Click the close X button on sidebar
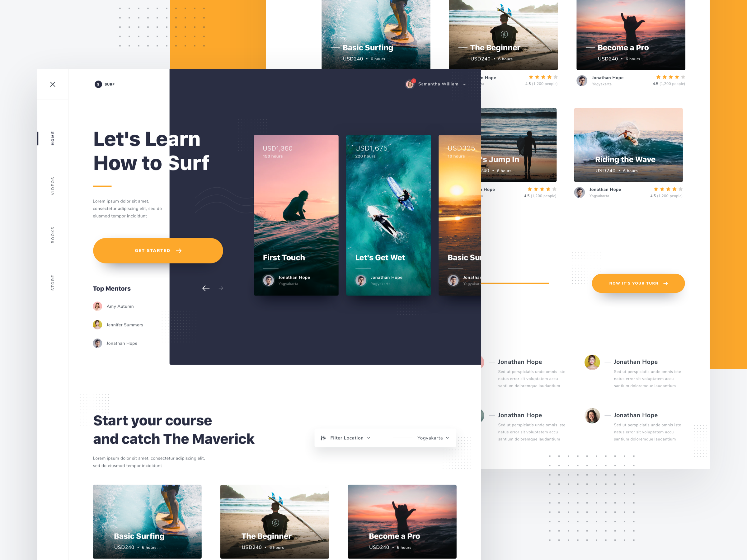This screenshot has width=747, height=560. [x=53, y=84]
